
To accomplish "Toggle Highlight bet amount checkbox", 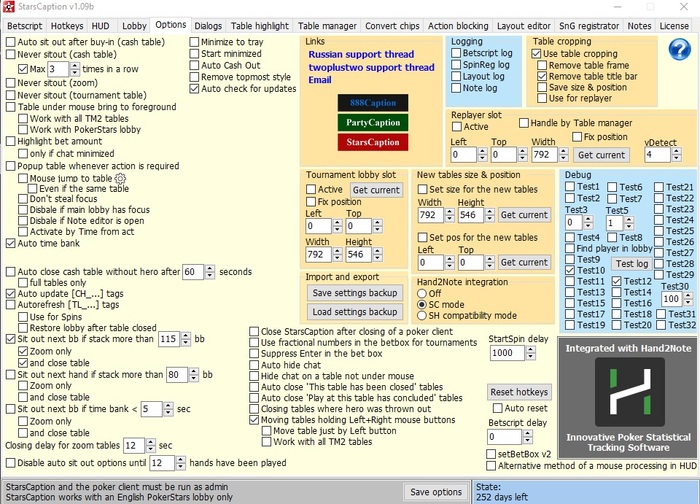I will pyautogui.click(x=11, y=142).
